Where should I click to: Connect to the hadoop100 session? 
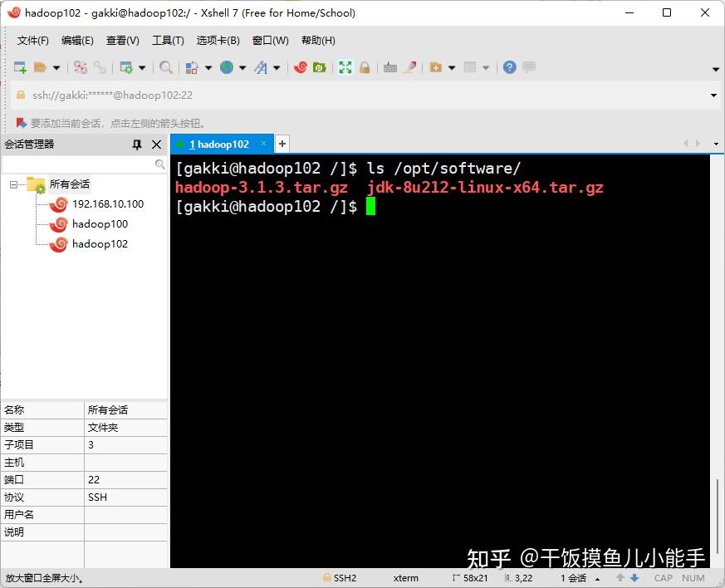[100, 224]
